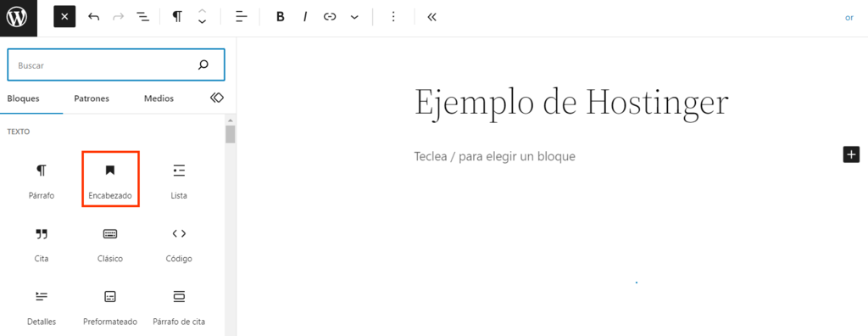The width and height of the screenshot is (868, 336).
Task: Toggle bold formatting
Action: [280, 17]
